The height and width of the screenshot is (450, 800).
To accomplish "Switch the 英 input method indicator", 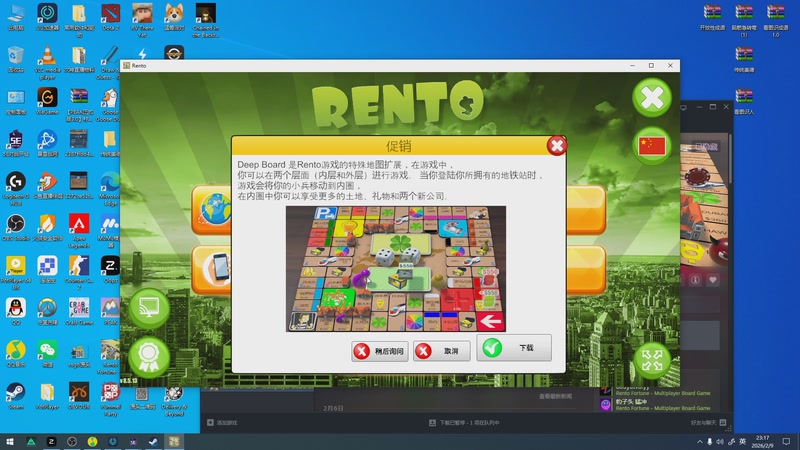I will [x=742, y=442].
